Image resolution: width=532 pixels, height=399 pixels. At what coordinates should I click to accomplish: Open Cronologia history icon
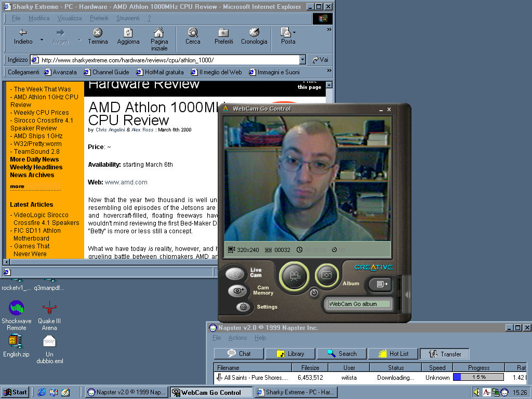click(x=254, y=33)
